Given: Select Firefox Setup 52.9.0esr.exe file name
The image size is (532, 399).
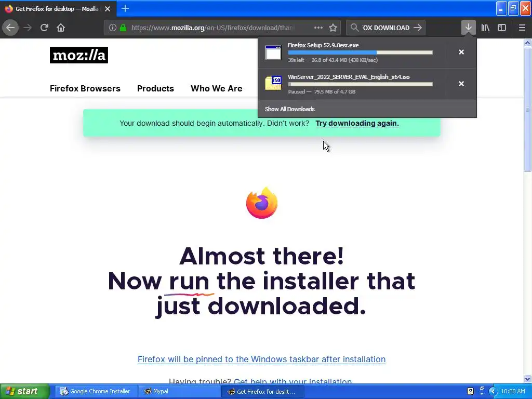Looking at the screenshot, I should (x=323, y=45).
